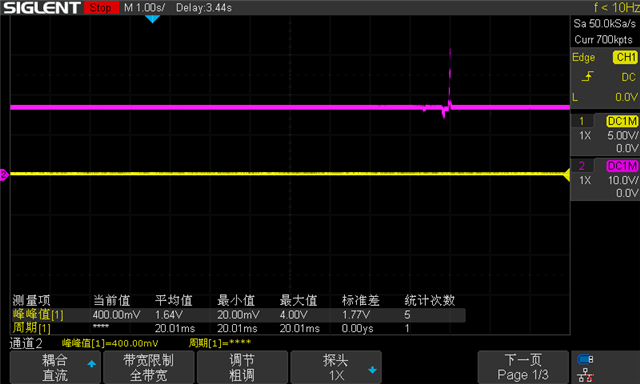Click the 周期[1] period measurement row
The width and height of the screenshot is (640, 384).
(x=238, y=328)
